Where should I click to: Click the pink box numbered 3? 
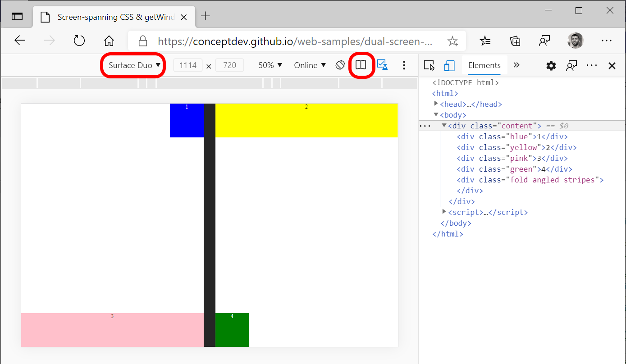pos(112,330)
